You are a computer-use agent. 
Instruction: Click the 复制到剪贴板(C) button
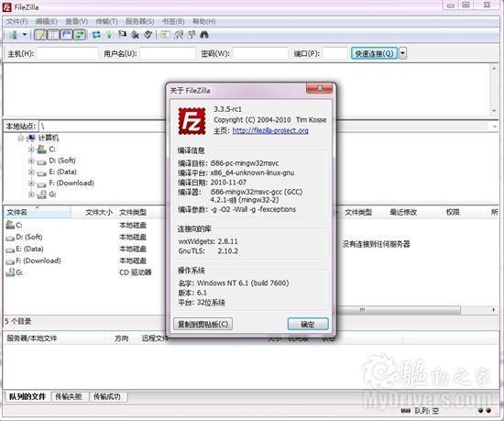(x=203, y=324)
